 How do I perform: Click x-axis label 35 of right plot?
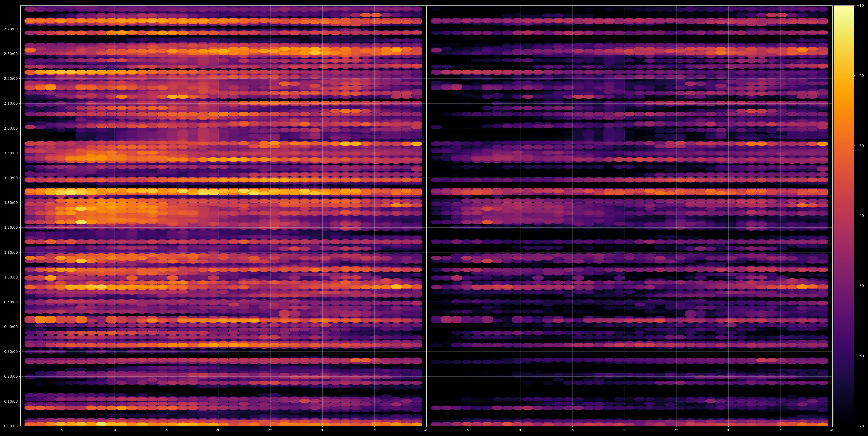(x=780, y=430)
